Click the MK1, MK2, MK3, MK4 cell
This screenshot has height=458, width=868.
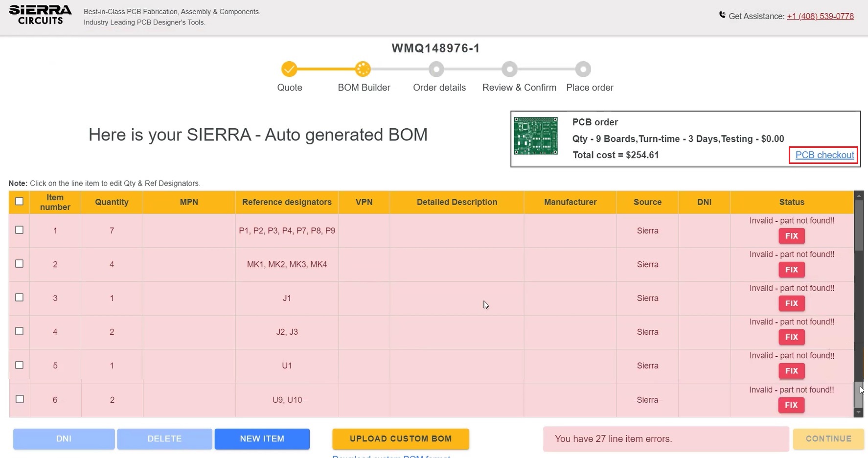(287, 264)
